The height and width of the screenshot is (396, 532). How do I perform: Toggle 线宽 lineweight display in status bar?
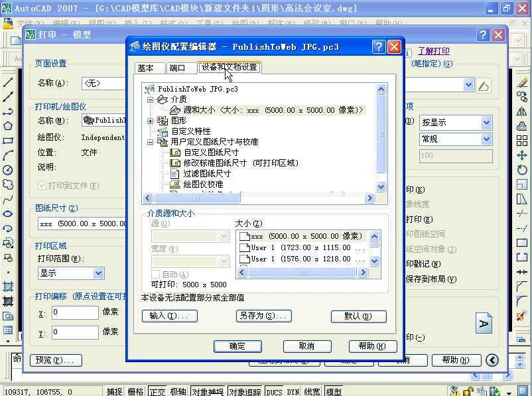[312, 391]
